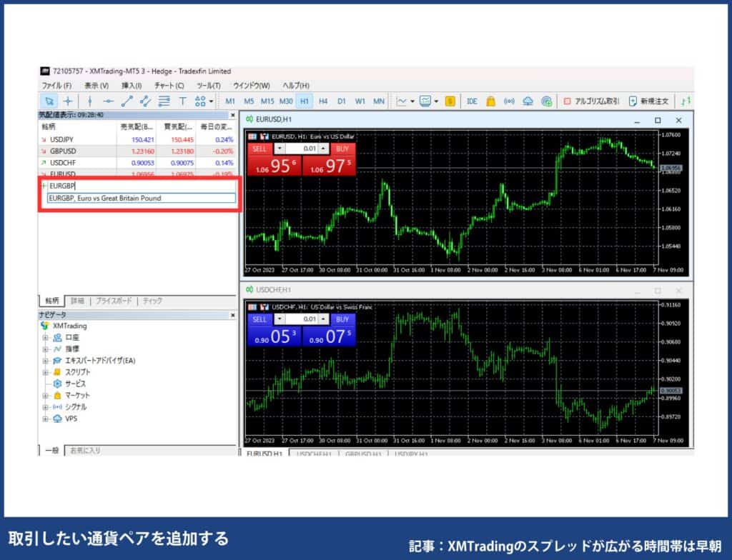This screenshot has height=560, width=732.
Task: Select the text label tool
Action: tap(182, 101)
